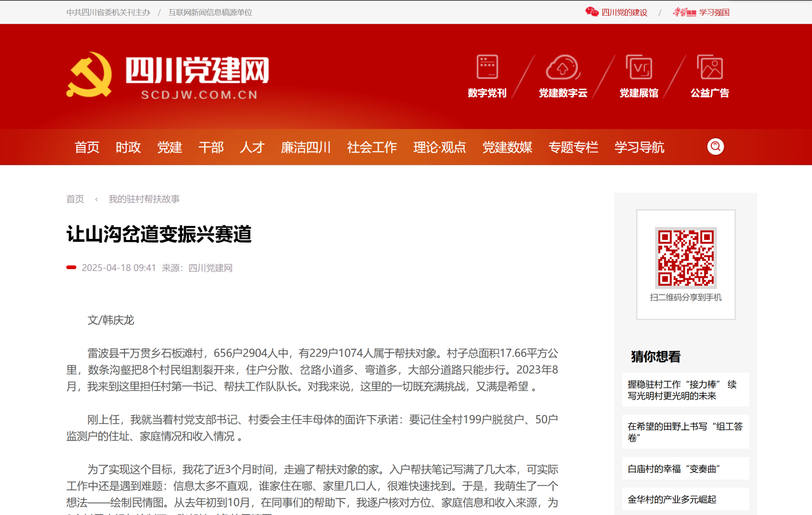
Task: Open the 学习强国 link at top
Action: point(714,12)
